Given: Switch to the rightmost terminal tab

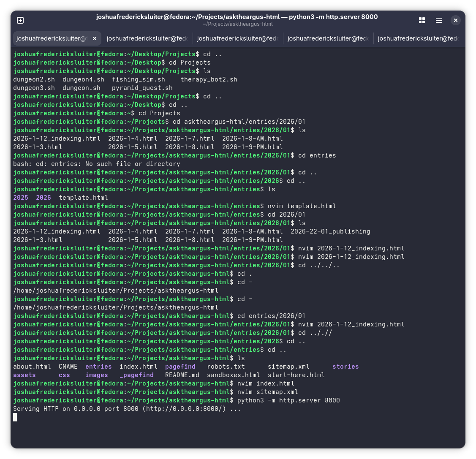Looking at the screenshot, I should click(x=418, y=38).
